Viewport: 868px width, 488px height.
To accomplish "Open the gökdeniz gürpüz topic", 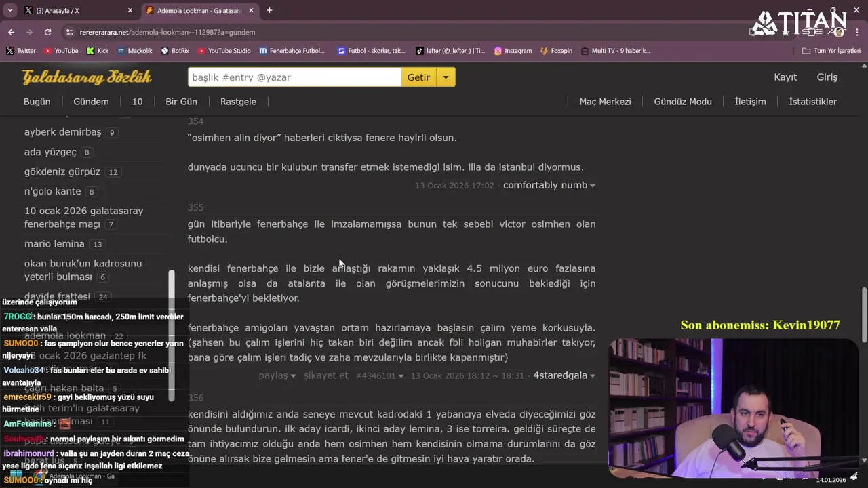I will click(x=62, y=171).
